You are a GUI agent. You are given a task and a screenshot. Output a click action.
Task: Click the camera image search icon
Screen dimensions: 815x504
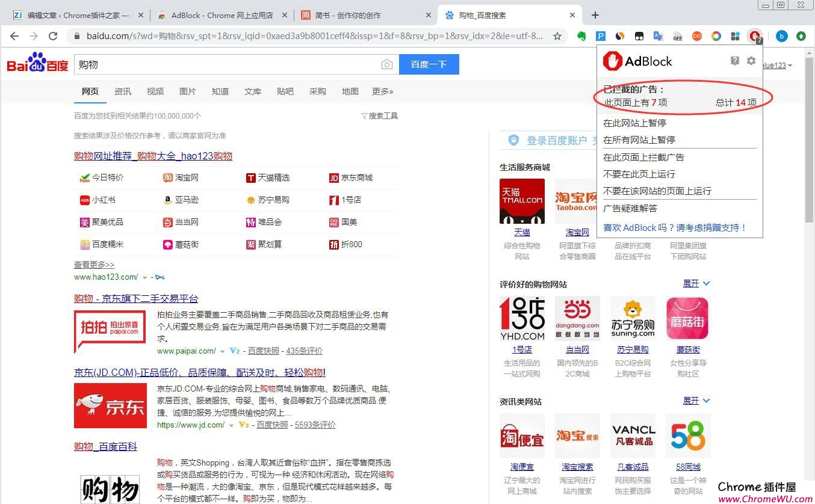(387, 64)
